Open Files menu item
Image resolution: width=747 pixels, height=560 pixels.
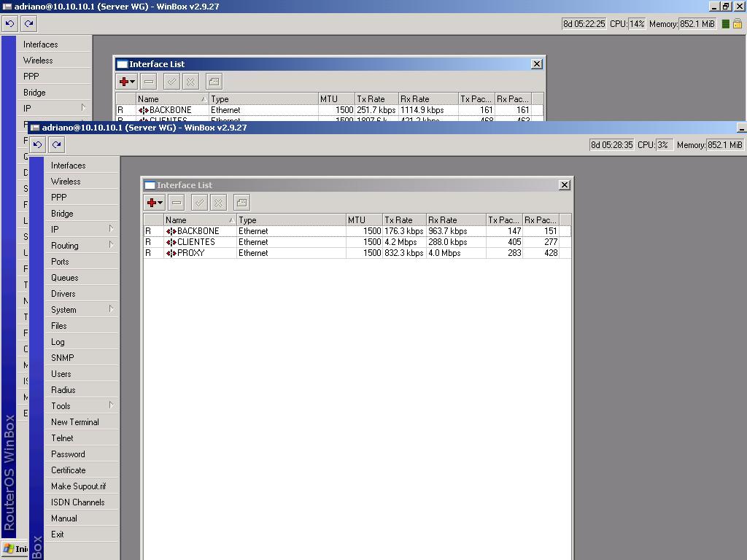(82, 326)
